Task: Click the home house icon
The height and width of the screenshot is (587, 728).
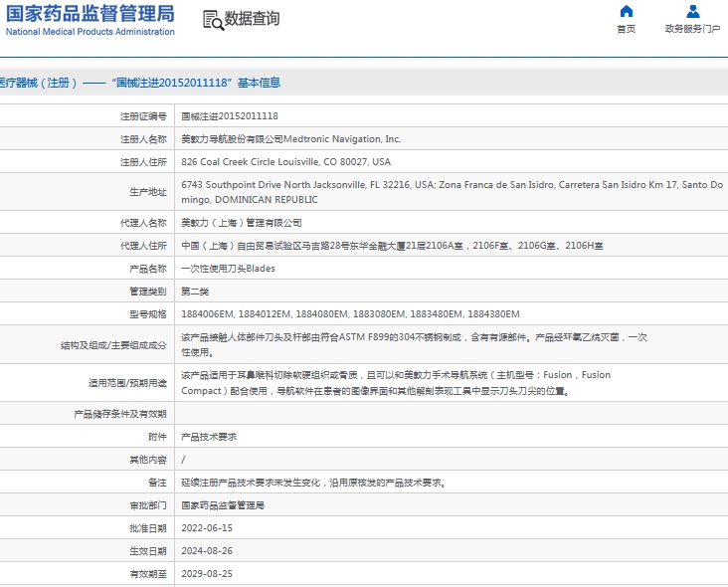Action: tap(626, 11)
